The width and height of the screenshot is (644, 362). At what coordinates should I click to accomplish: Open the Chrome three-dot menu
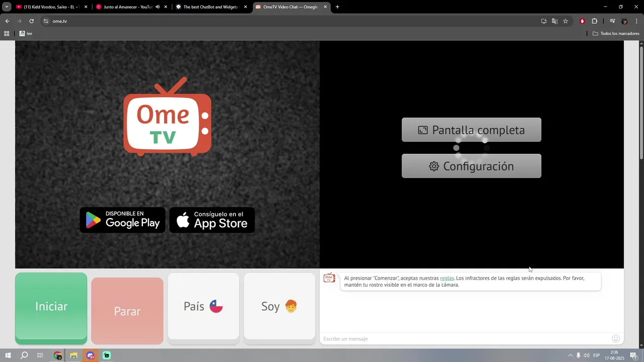[637, 21]
